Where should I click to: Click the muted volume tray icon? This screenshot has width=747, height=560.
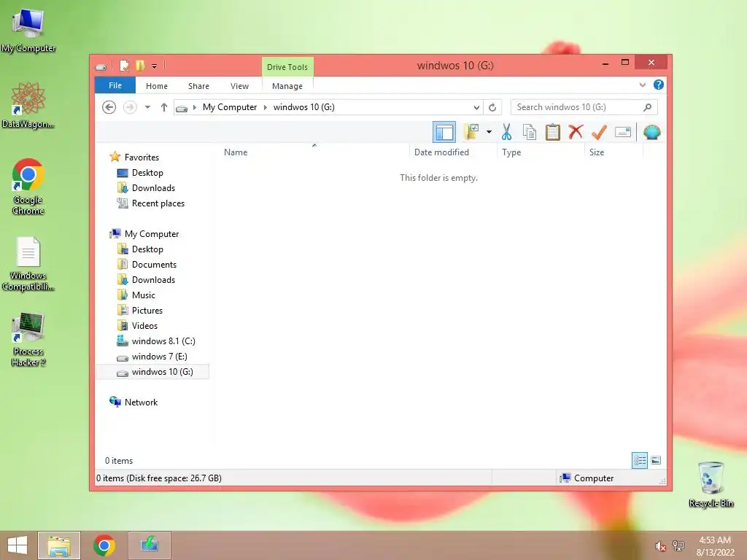(x=660, y=546)
